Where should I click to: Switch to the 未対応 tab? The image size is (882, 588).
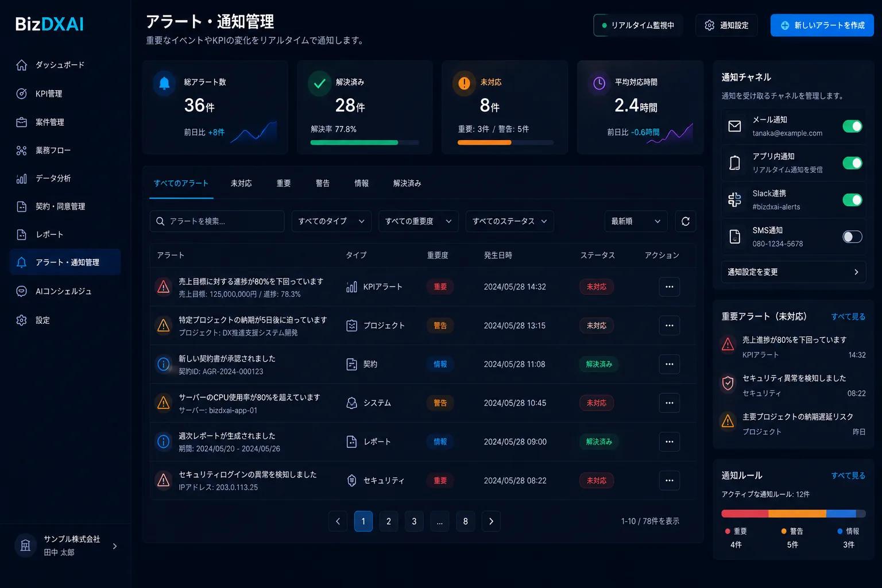(x=241, y=183)
